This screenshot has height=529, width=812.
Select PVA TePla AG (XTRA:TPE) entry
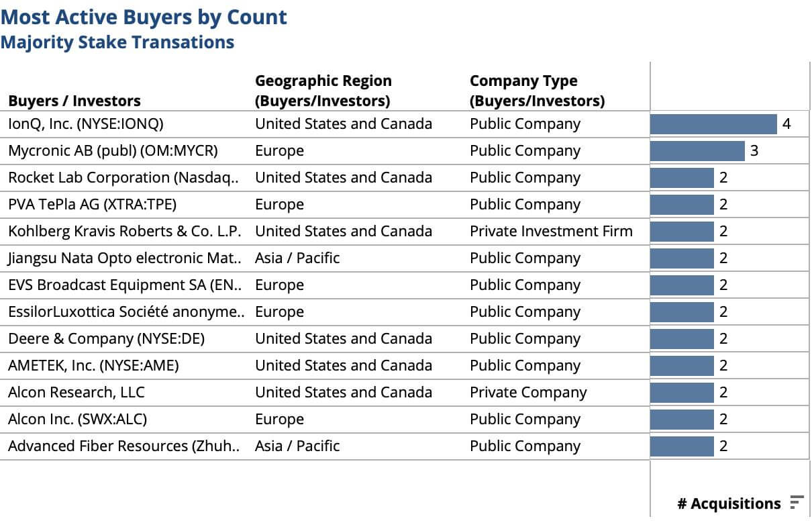[x=93, y=205]
